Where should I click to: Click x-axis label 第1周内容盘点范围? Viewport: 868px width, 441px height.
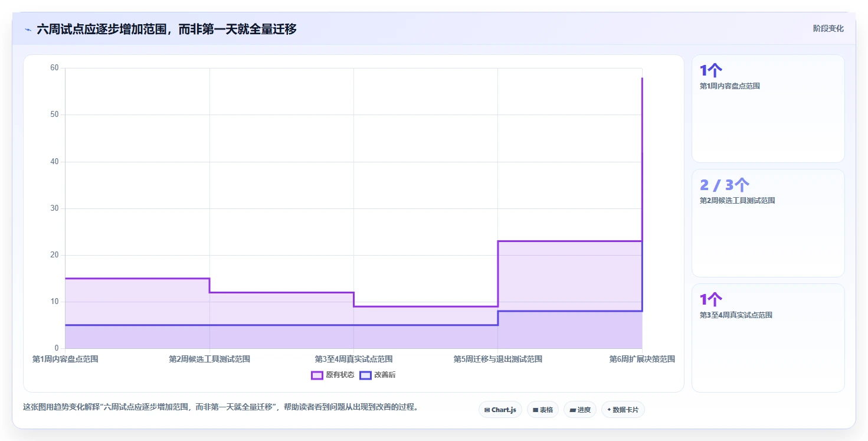(x=65, y=359)
